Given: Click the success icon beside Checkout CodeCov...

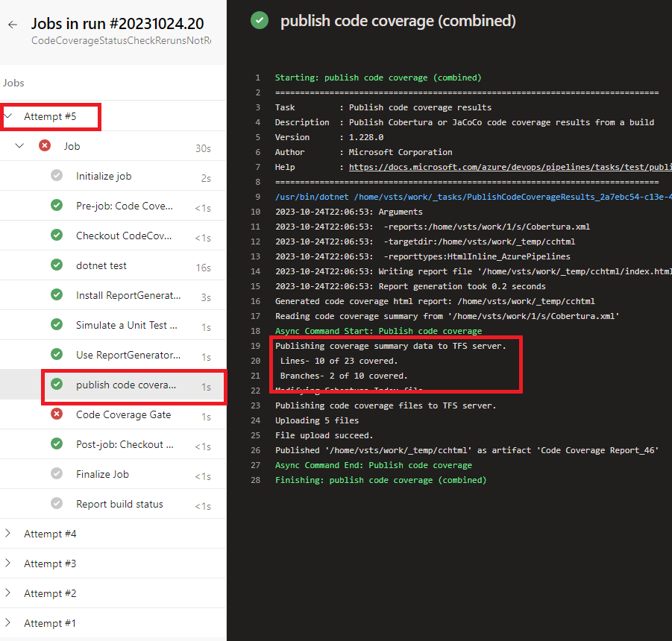Looking at the screenshot, I should coord(57,235).
